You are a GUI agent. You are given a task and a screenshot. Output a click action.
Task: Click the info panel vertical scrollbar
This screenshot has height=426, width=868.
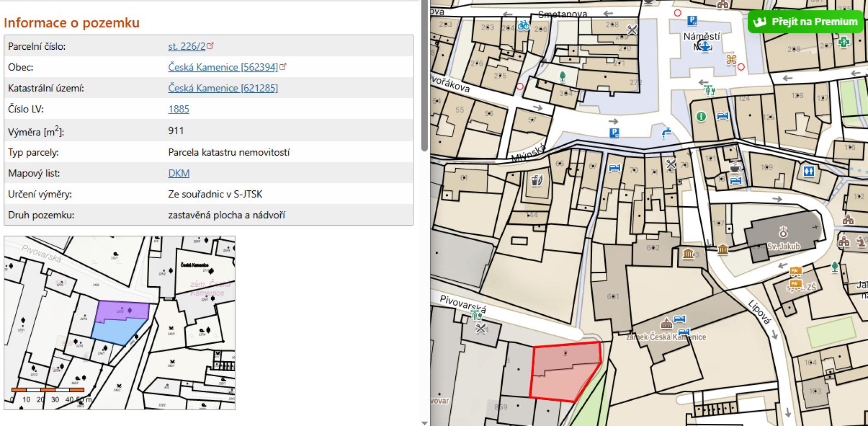(x=424, y=77)
